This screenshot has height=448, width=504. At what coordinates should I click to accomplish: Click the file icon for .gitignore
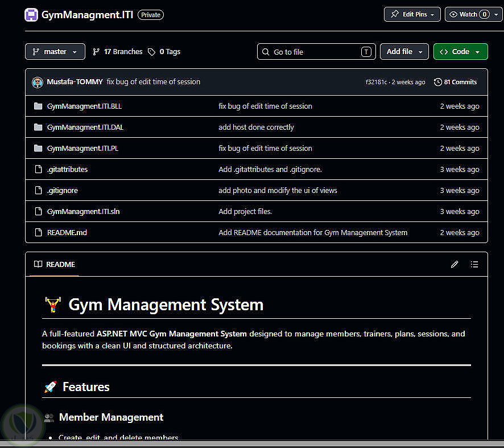click(38, 190)
